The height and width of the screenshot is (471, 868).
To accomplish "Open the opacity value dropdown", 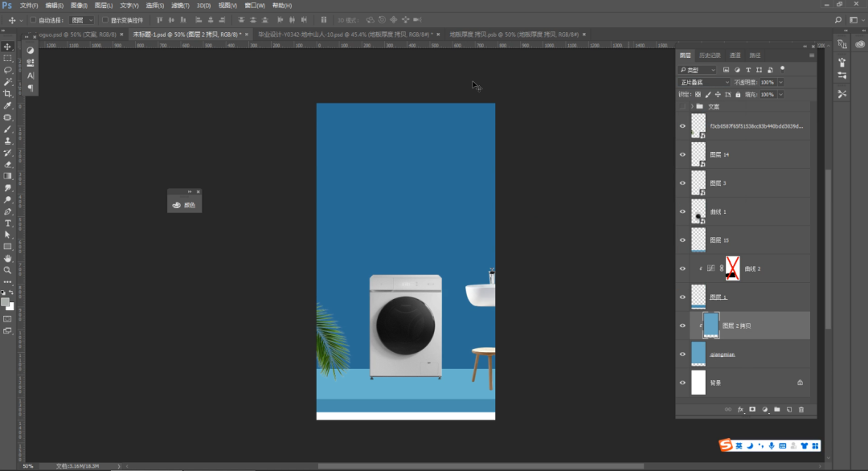I will (780, 82).
